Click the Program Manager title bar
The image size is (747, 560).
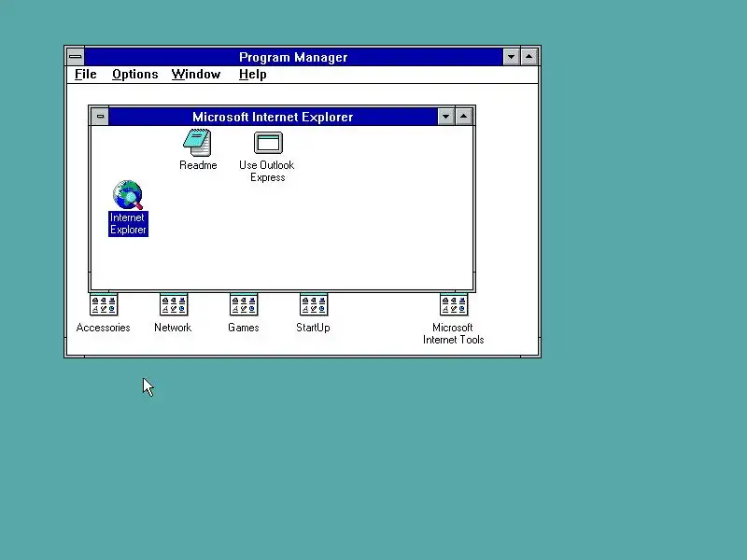click(x=293, y=57)
